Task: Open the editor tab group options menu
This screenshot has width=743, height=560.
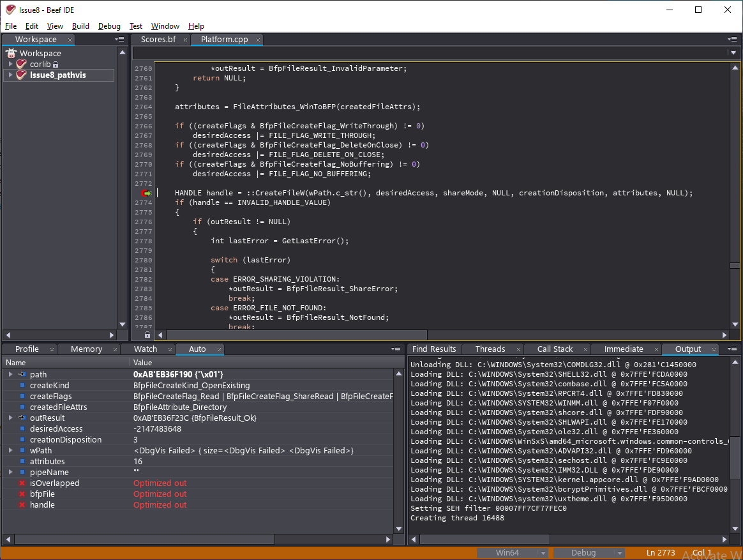Action: (732, 40)
